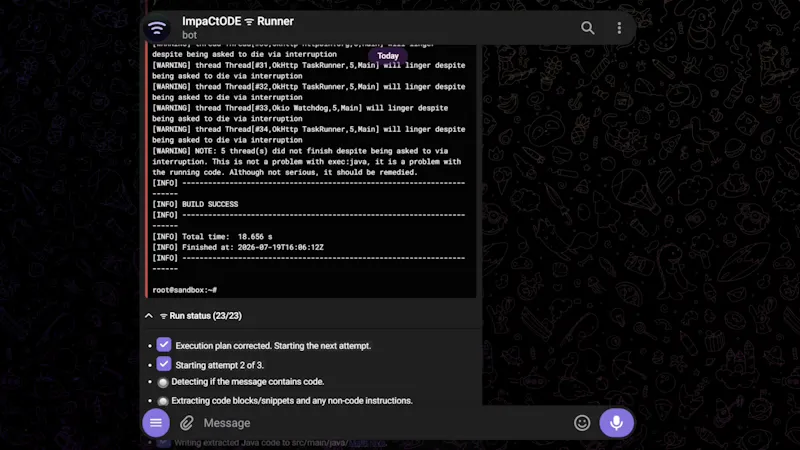Open search in the chat header
800x450 pixels.
tap(588, 28)
